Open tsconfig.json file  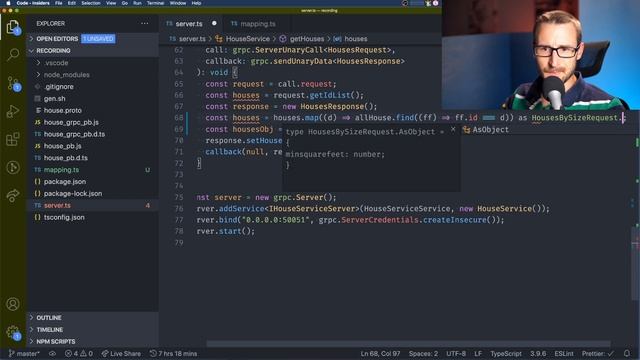pos(64,217)
